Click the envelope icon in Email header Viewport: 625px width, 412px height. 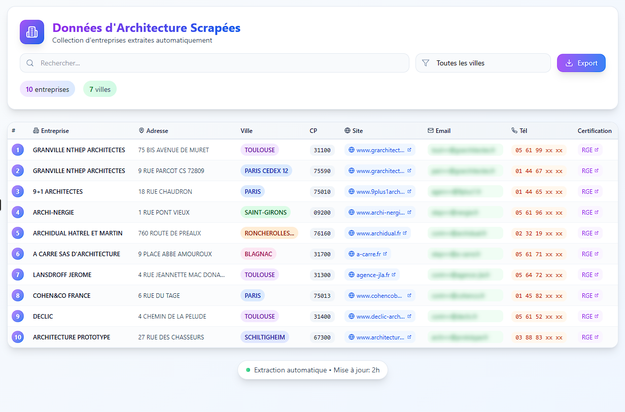tap(431, 130)
